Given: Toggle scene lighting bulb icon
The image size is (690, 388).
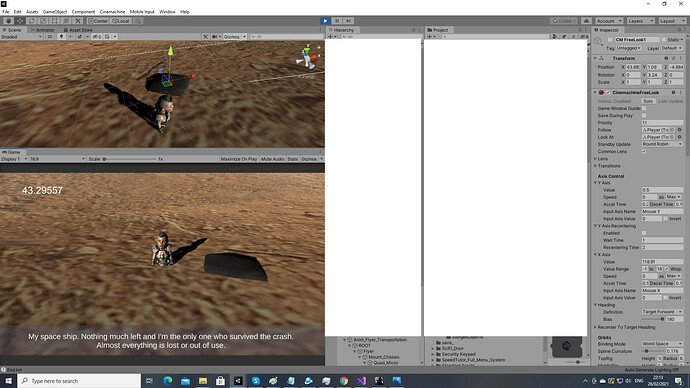Looking at the screenshot, I should [x=61, y=37].
